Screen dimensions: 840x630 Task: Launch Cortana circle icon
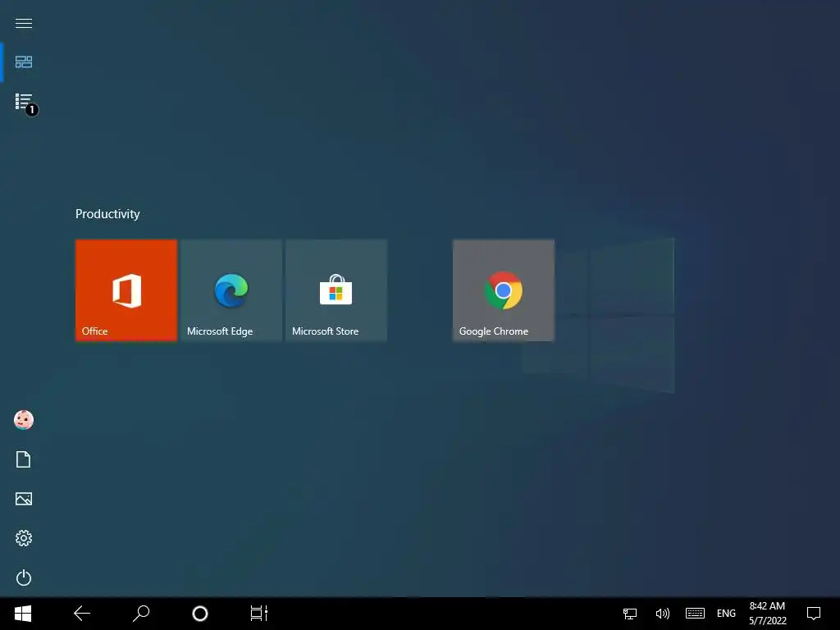(x=200, y=614)
